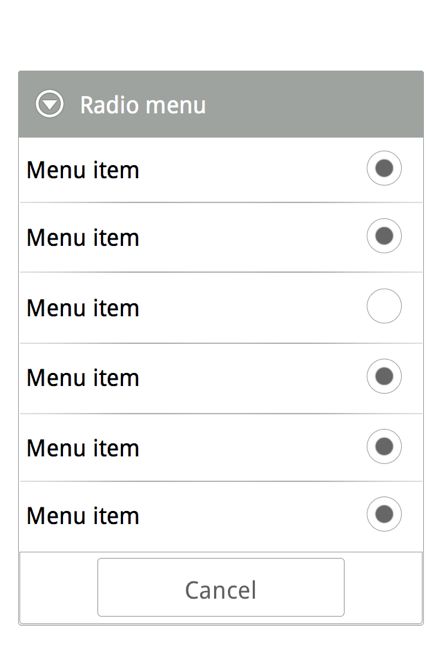Toggle the second Menu item radio button
This screenshot has height=663, width=442.
click(384, 236)
